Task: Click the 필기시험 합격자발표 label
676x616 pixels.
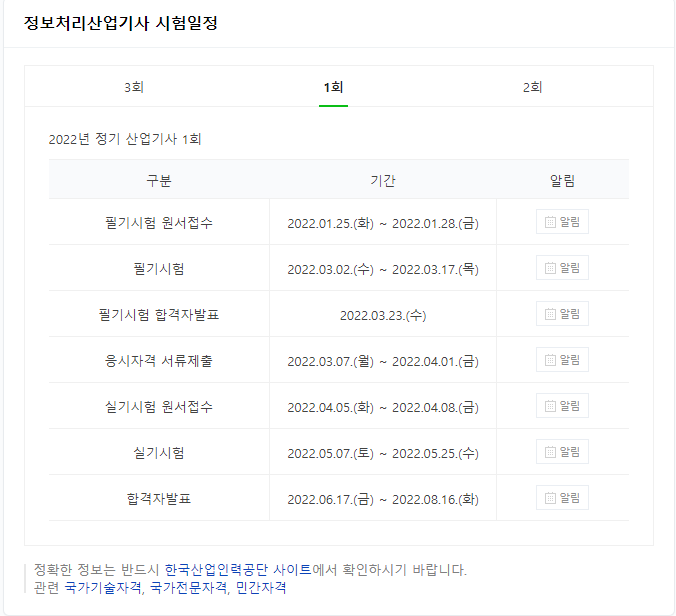Action: (159, 314)
